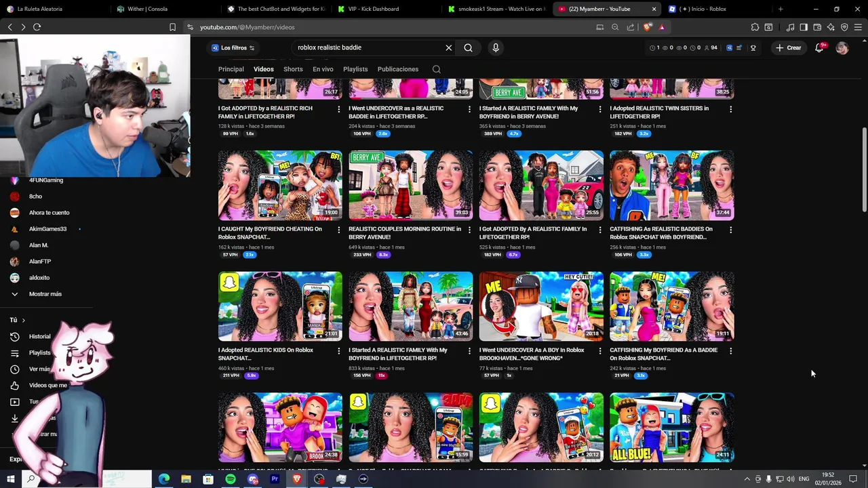
Task: Open YouTube notifications bell
Action: point(819,47)
